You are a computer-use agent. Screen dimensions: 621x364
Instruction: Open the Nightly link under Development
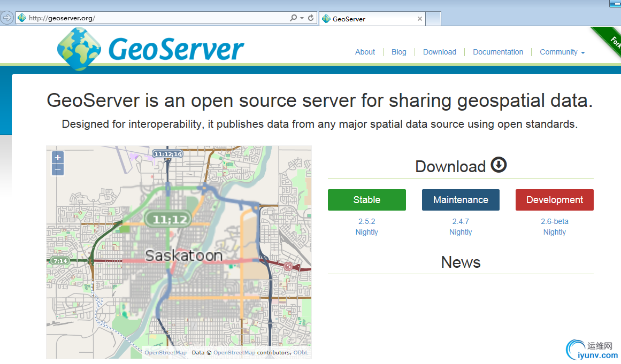pyautogui.click(x=555, y=233)
